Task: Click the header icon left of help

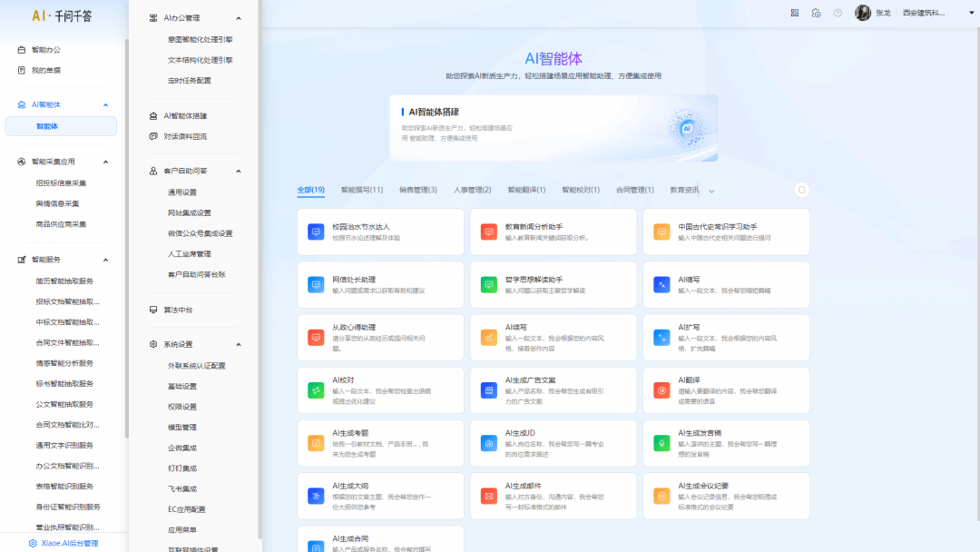Action: [x=816, y=13]
